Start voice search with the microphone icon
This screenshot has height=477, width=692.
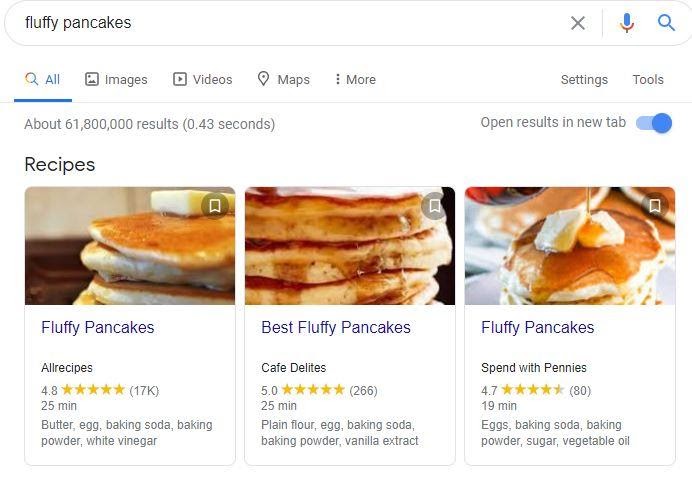(627, 23)
